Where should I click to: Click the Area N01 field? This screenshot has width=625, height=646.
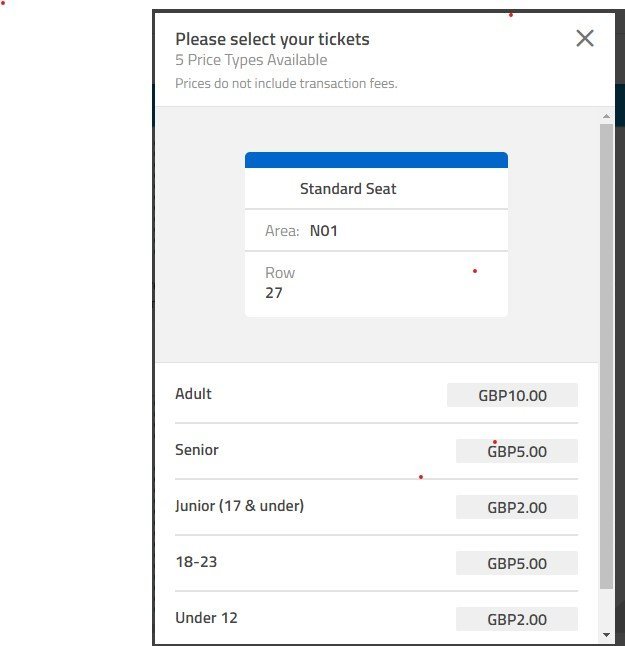[x=376, y=231]
